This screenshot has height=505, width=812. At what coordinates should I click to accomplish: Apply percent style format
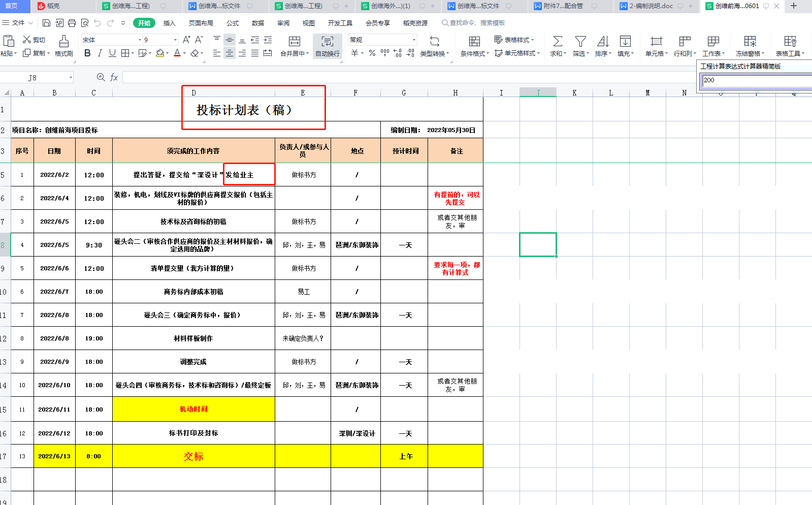[x=372, y=53]
